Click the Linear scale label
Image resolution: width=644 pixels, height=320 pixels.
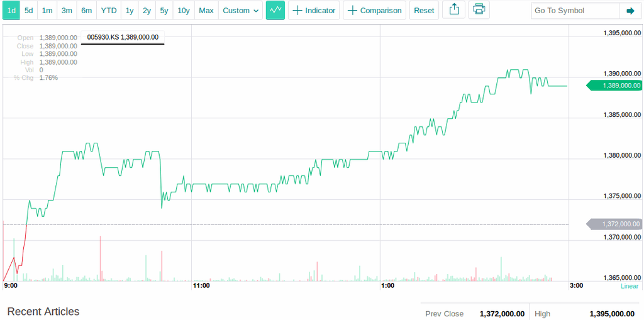coord(629,286)
